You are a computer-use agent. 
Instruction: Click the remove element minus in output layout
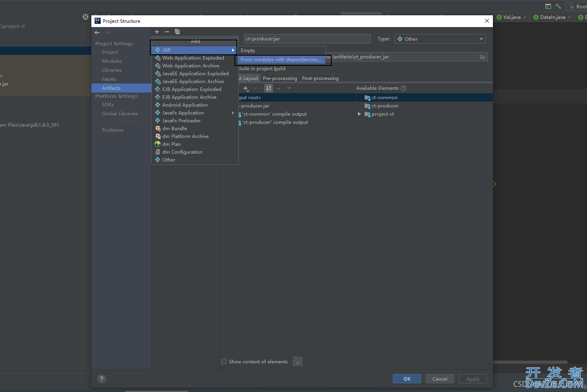(256, 88)
